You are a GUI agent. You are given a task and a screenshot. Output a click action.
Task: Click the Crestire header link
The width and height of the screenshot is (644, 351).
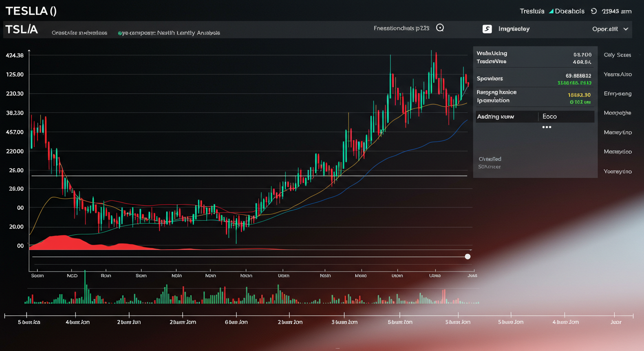point(80,33)
